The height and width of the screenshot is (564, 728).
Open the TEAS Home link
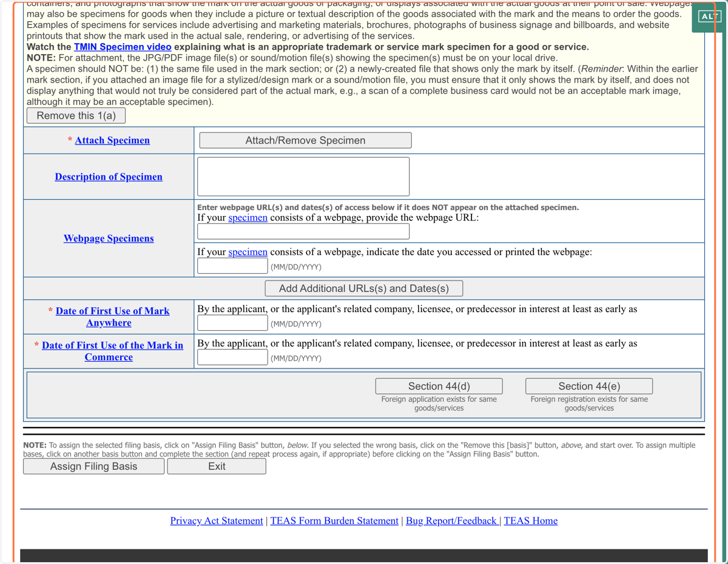[531, 521]
